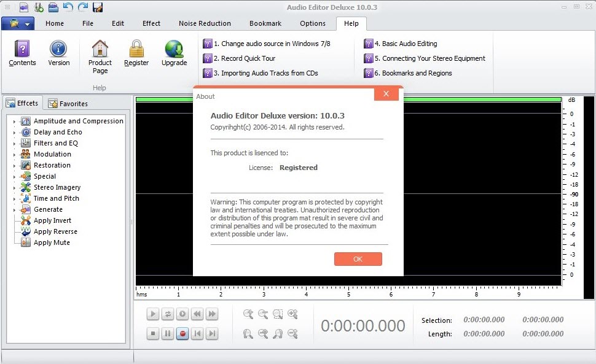The width and height of the screenshot is (596, 364).
Task: Open the Options ribbon tab
Action: pyautogui.click(x=313, y=23)
